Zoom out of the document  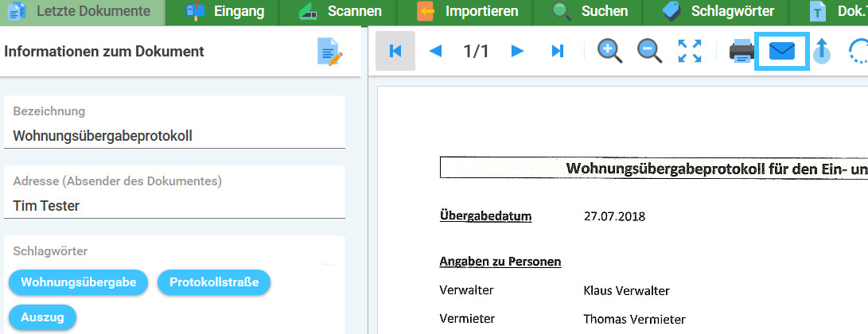[x=649, y=52]
